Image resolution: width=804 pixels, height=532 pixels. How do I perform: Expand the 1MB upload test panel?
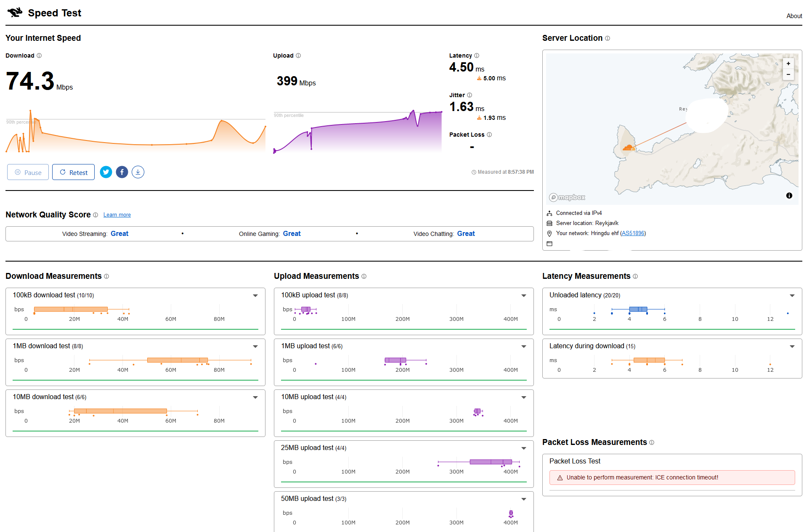523,347
